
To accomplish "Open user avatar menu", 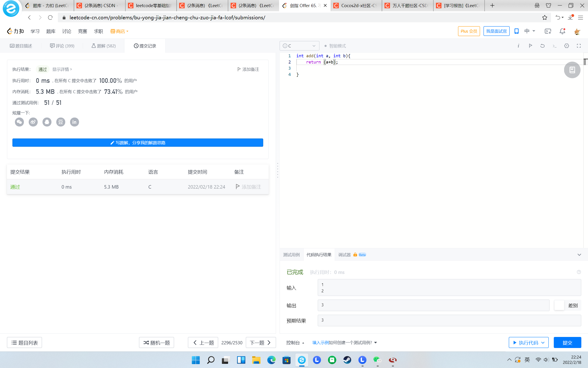I will tap(577, 31).
